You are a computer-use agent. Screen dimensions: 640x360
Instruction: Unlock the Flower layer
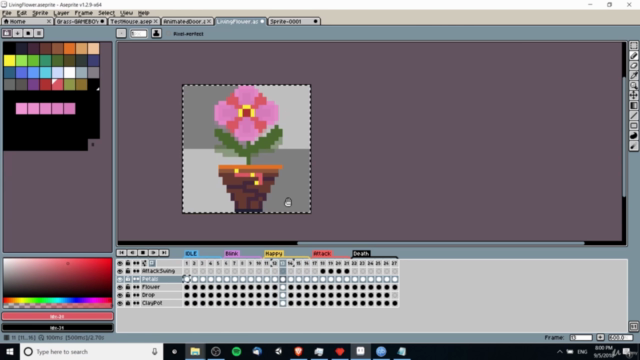pyautogui.click(x=128, y=287)
